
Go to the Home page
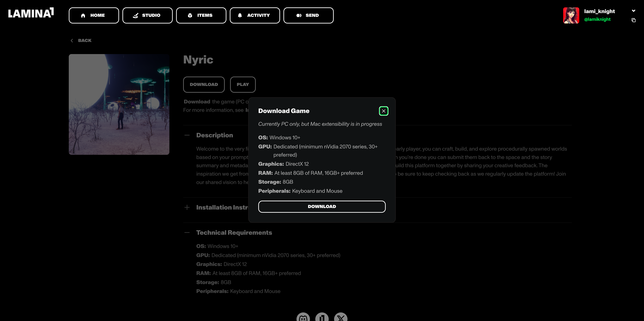point(94,15)
